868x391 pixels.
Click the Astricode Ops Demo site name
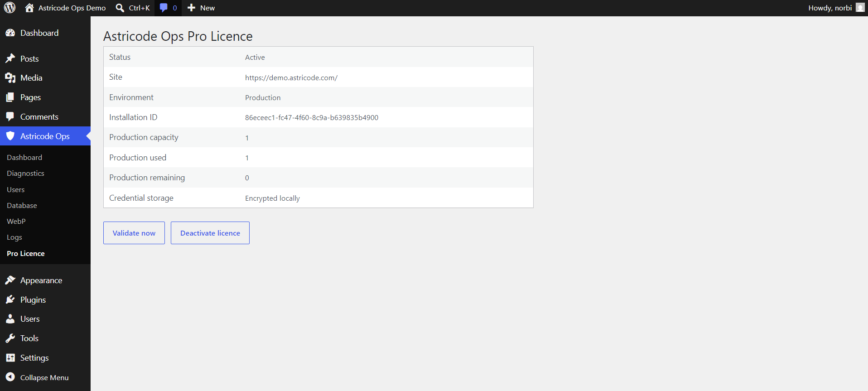coord(72,8)
